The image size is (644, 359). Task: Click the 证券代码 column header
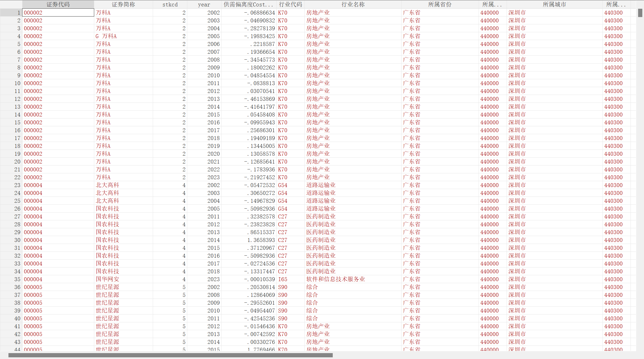coord(58,4)
